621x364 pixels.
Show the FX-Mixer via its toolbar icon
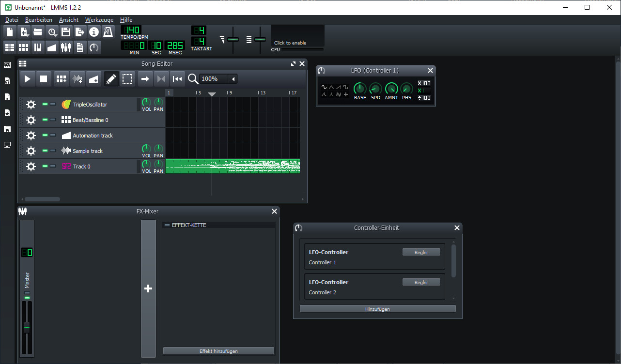coord(66,47)
